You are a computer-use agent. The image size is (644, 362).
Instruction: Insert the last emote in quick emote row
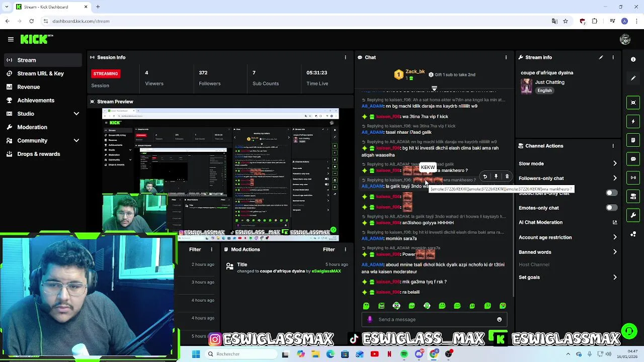click(503, 306)
